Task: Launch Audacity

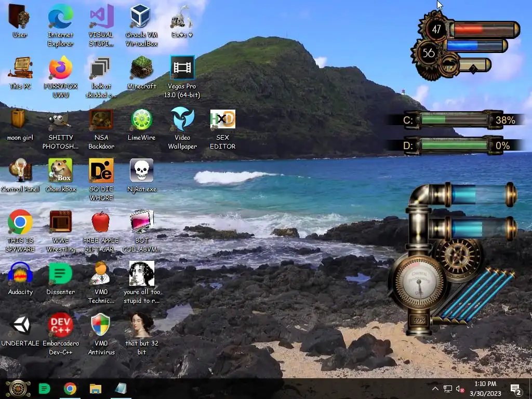Action: pos(20,278)
